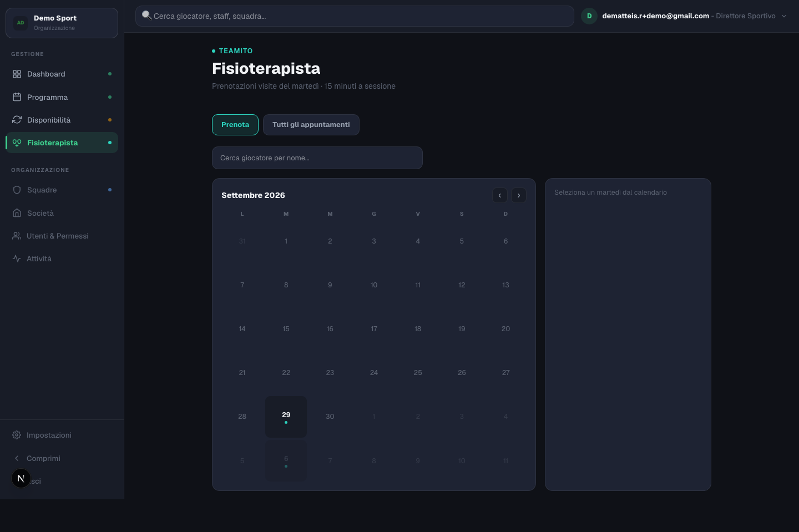This screenshot has width=799, height=532.
Task: Click the Disponibilità refresh arrows icon
Action: [x=17, y=120]
